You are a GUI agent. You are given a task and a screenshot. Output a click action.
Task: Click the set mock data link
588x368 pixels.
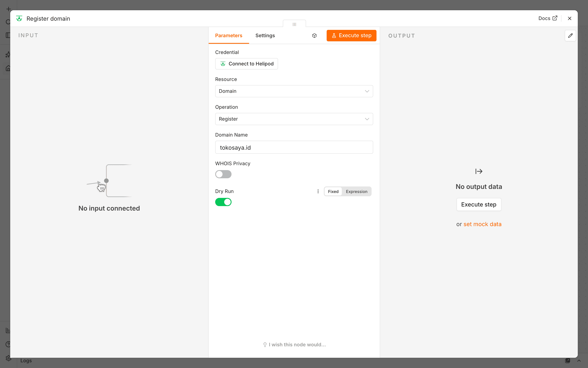tap(482, 224)
